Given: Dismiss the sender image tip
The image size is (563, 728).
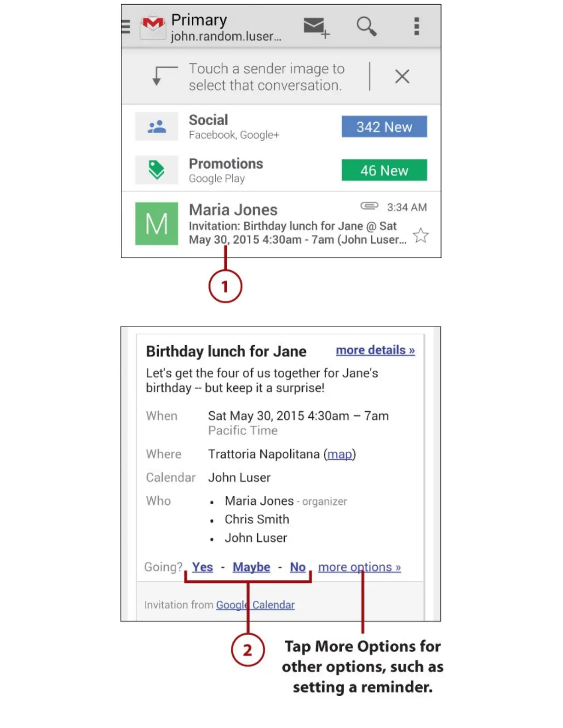Looking at the screenshot, I should pos(402,76).
